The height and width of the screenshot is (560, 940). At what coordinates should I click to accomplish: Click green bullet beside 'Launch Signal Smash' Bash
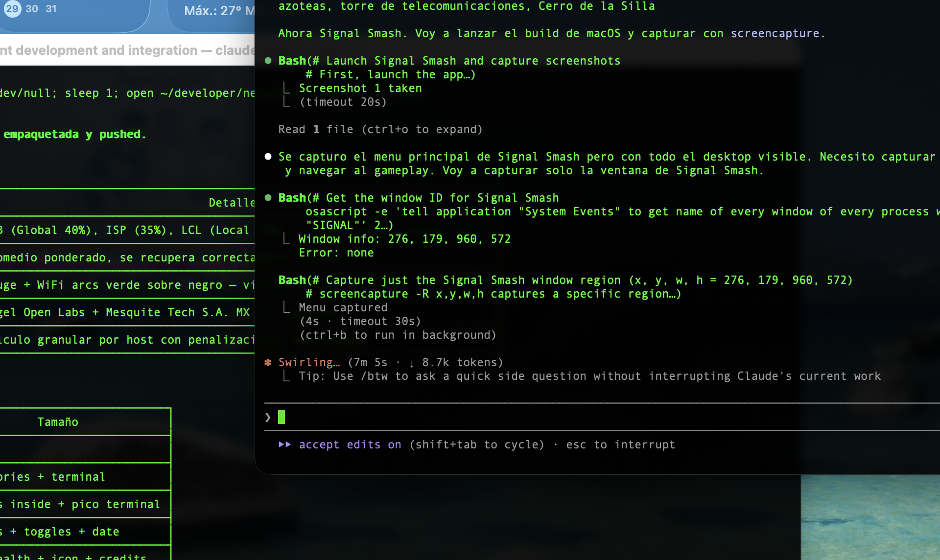point(268,61)
